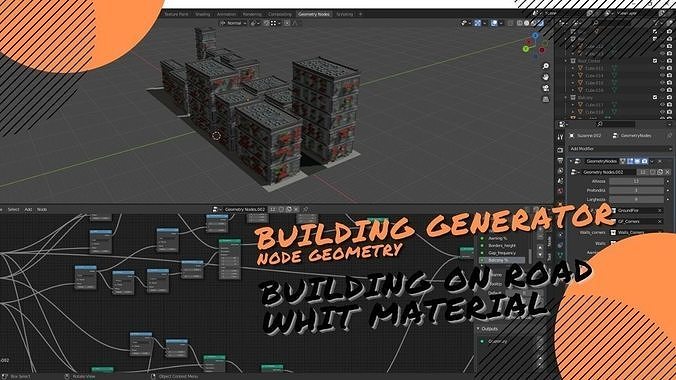Switch perspective/orthographic grid icon
This screenshot has height=380, width=676.
(545, 99)
